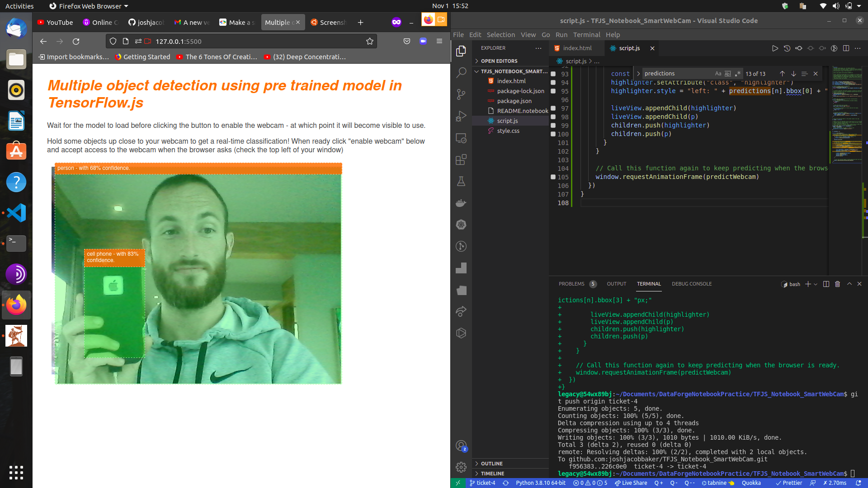Open the Terminal menu
The image size is (868, 488).
point(586,35)
